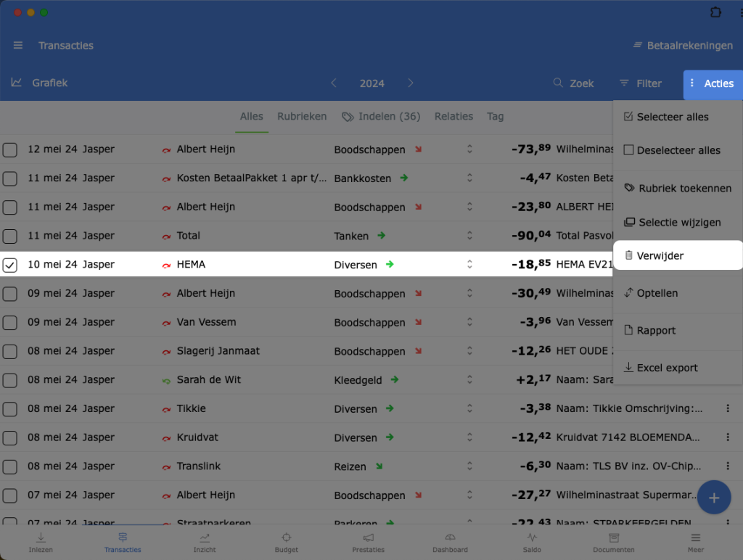Choose Verwijder from the Acties menu
Image resolution: width=743 pixels, height=560 pixels.
[x=660, y=255]
